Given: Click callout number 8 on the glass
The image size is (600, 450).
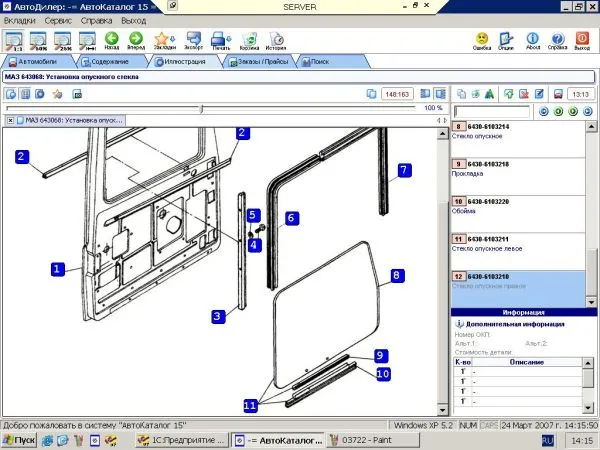Looking at the screenshot, I should click(x=397, y=275).
